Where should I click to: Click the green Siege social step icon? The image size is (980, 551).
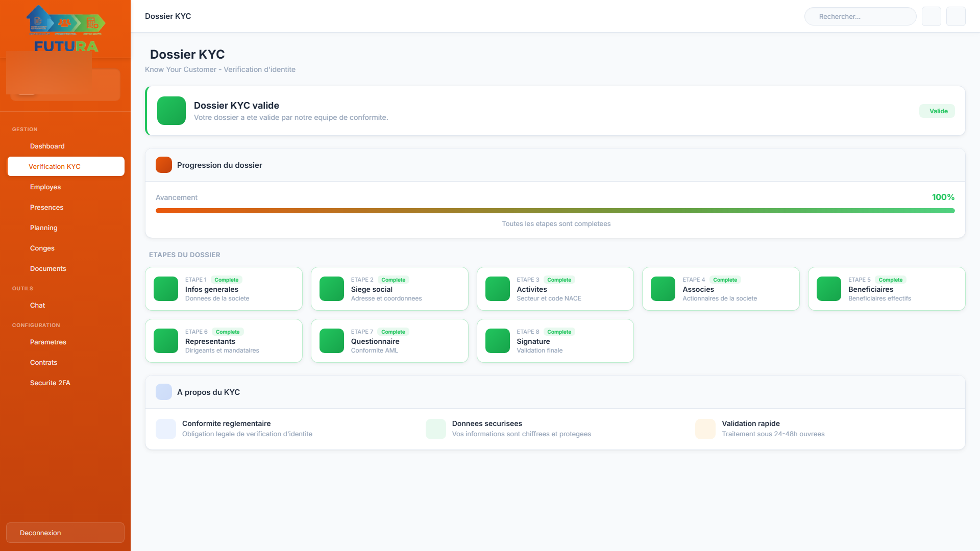click(x=332, y=289)
